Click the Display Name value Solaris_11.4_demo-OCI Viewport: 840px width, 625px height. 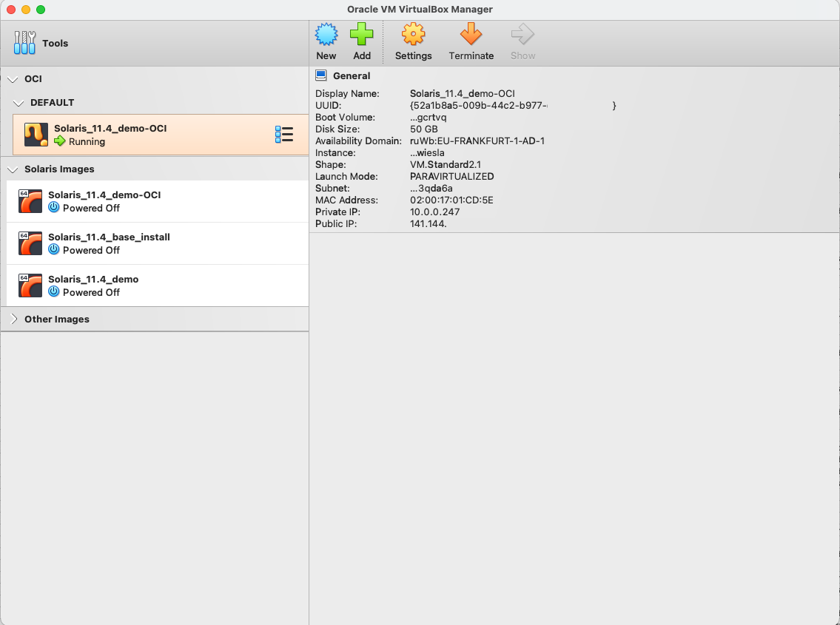(465, 93)
